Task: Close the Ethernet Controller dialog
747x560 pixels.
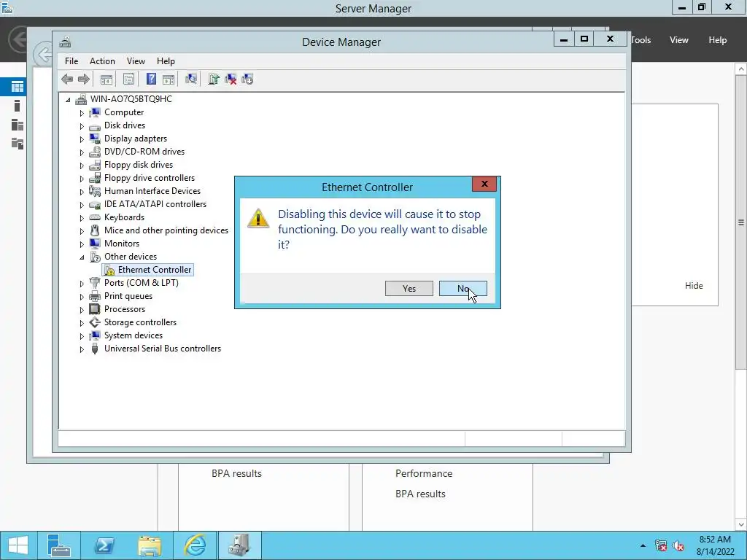Action: click(484, 184)
